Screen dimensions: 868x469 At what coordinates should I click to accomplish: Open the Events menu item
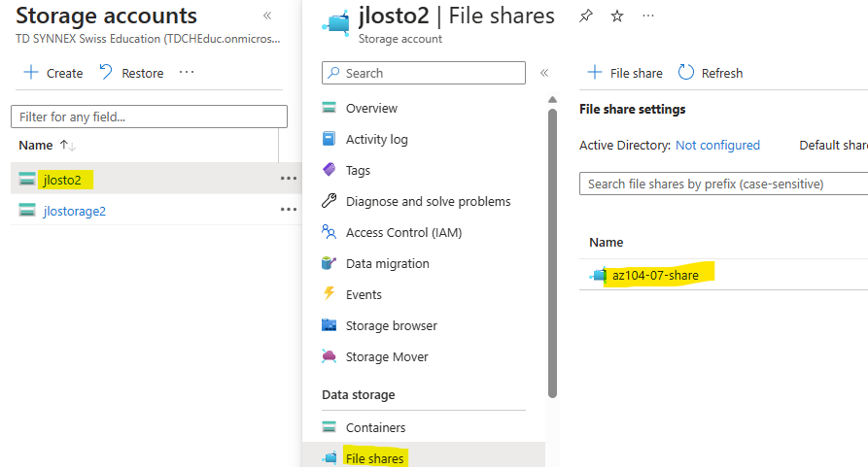pos(364,294)
